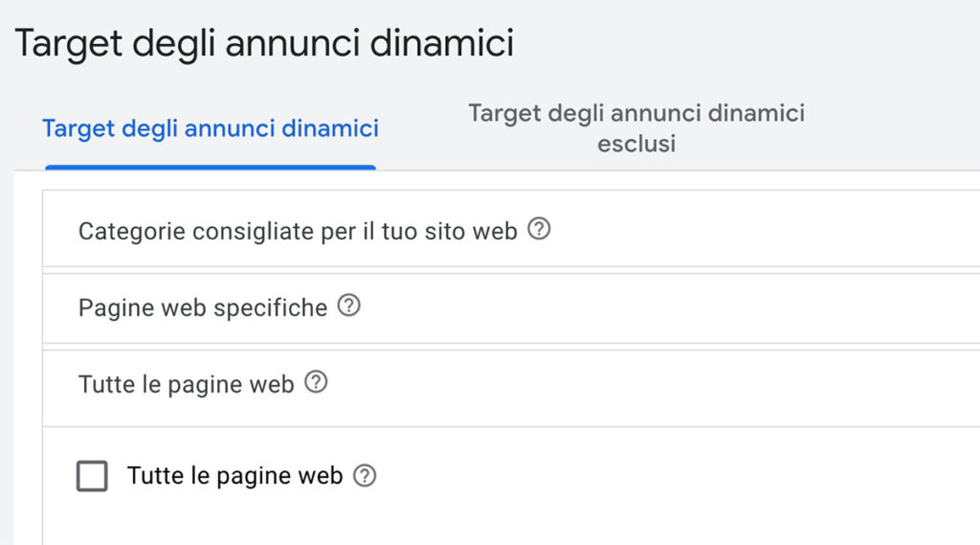Click the Tutte le pagine web checkbox label text
This screenshot has width=980, height=545.
[234, 476]
